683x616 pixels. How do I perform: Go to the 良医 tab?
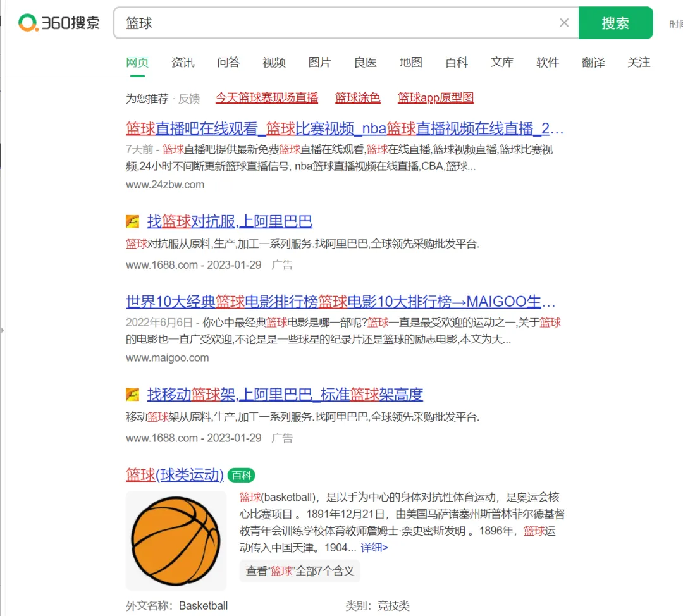[365, 63]
